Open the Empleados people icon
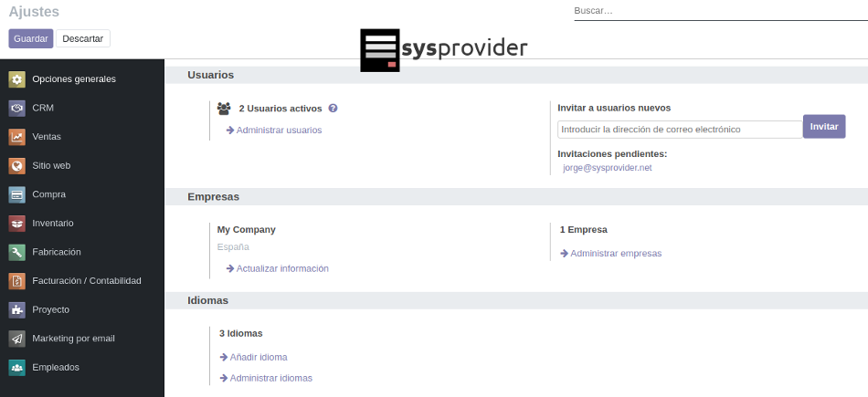The image size is (868, 397). click(x=16, y=368)
